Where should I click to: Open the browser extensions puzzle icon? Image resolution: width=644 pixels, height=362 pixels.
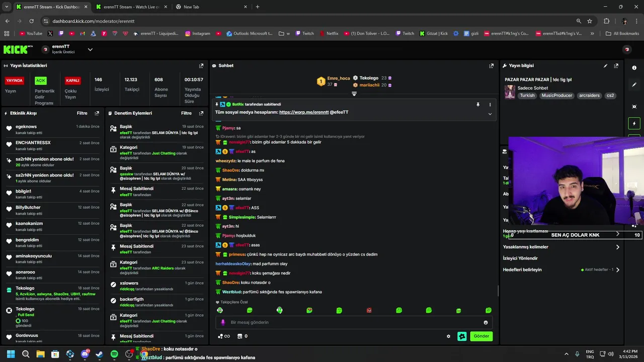[606, 21]
